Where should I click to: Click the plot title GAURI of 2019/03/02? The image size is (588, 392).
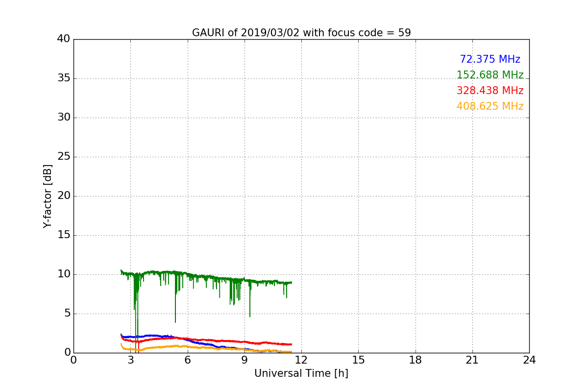click(x=301, y=33)
